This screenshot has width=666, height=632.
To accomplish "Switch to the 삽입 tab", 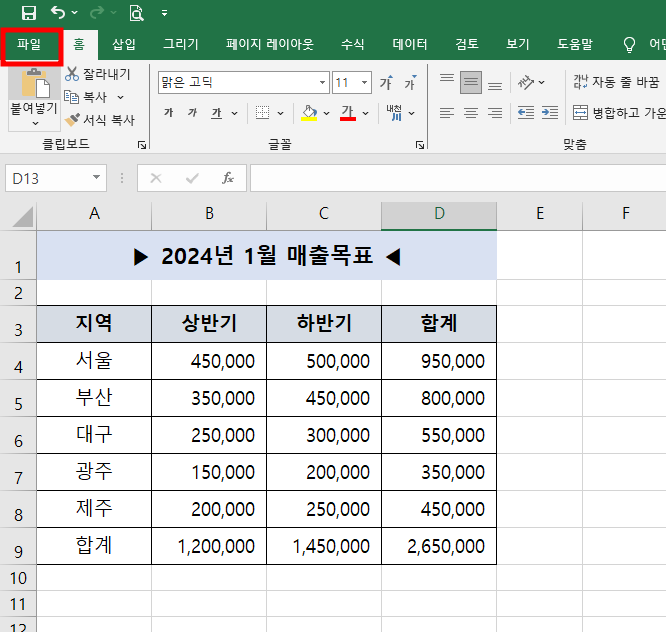I will (124, 44).
